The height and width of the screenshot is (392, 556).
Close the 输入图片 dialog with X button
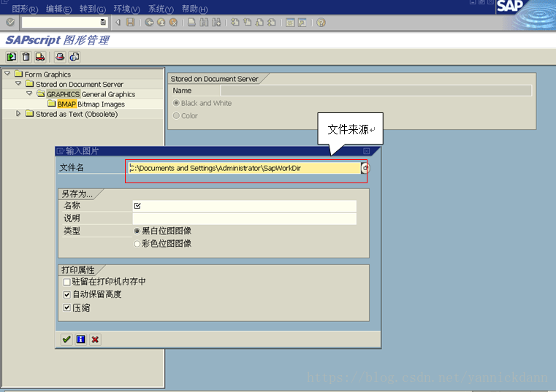point(367,151)
